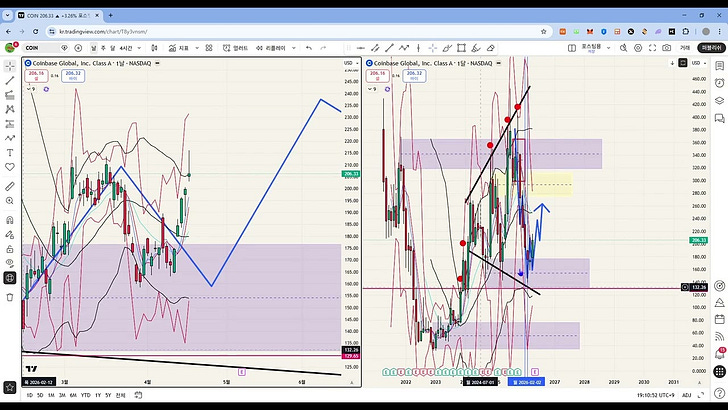Viewport: 728px width, 410px height.
Task: Select the 5D date range tab
Action: point(40,395)
